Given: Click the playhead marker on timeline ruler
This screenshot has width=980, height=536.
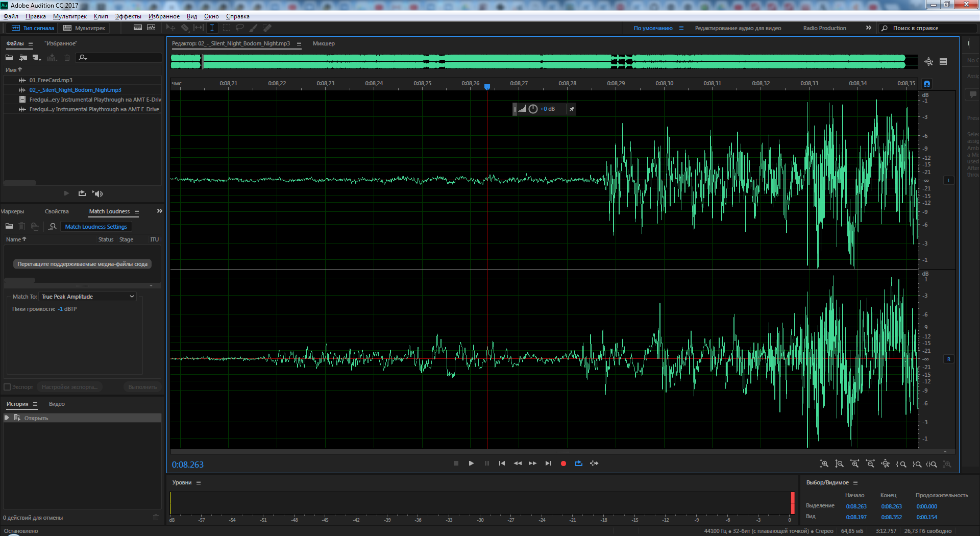Looking at the screenshot, I should [487, 87].
